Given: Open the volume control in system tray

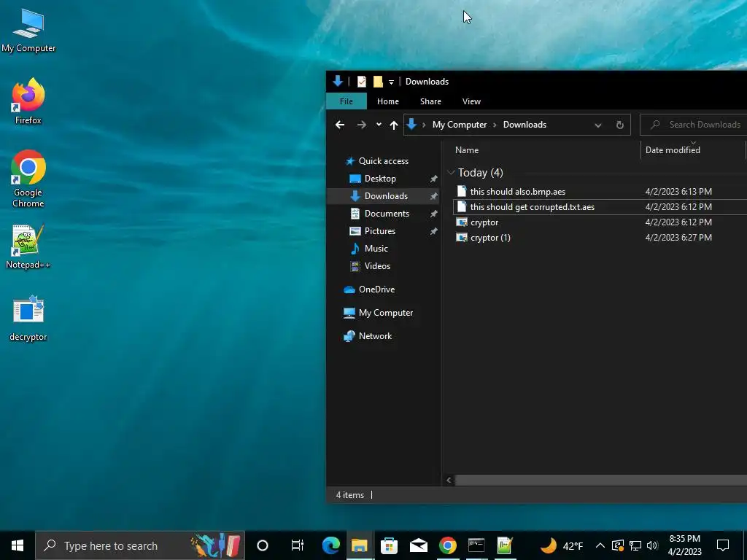Looking at the screenshot, I should tap(653, 545).
